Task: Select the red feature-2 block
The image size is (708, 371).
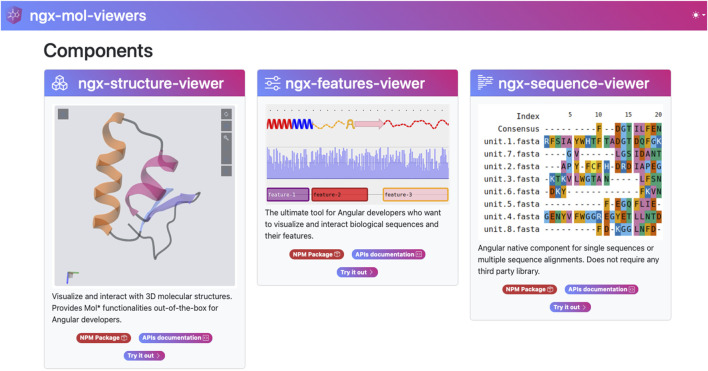Action: click(340, 195)
